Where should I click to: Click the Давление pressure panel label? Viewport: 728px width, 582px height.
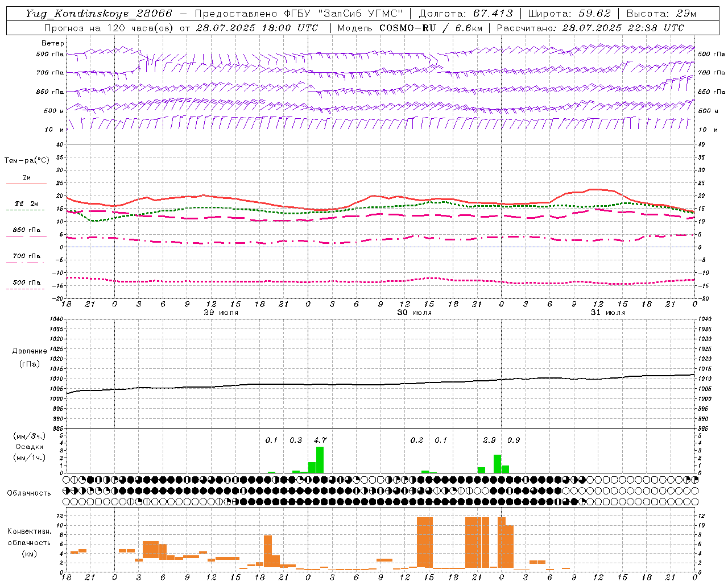[x=29, y=351]
